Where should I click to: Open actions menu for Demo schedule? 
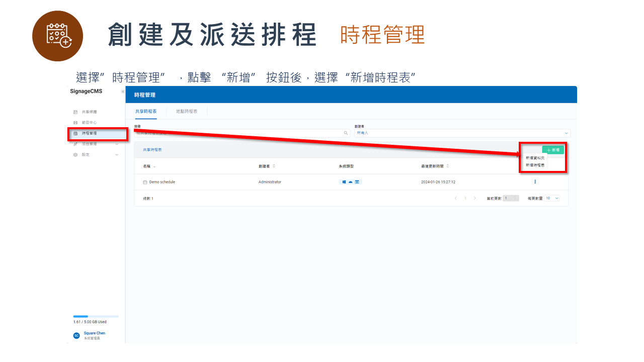(535, 182)
